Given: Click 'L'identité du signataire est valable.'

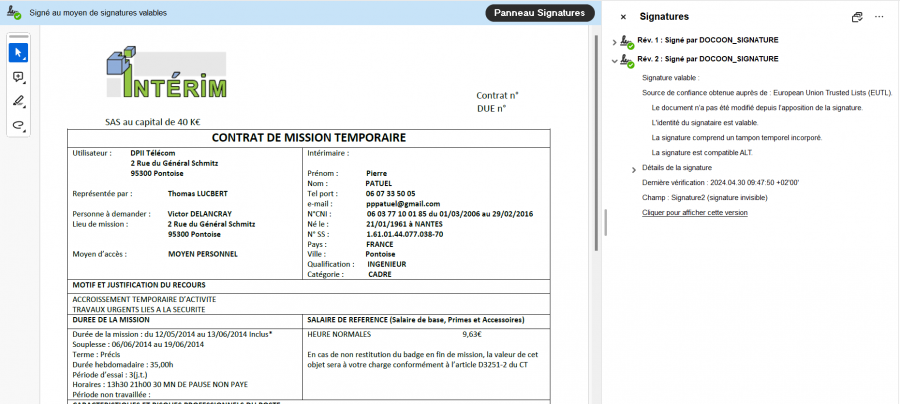Looking at the screenshot, I should 705,122.
